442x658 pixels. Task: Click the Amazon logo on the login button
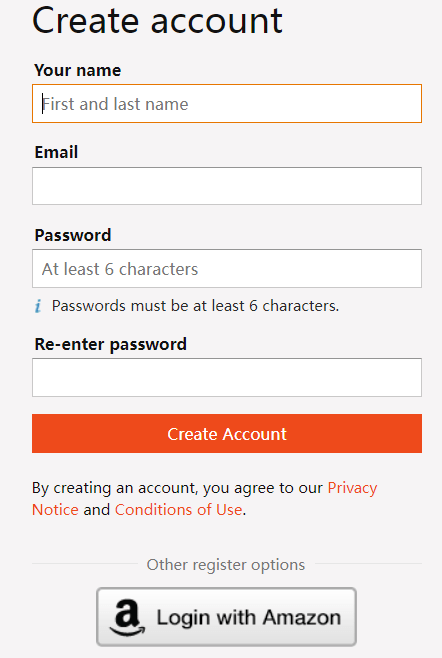click(x=127, y=617)
